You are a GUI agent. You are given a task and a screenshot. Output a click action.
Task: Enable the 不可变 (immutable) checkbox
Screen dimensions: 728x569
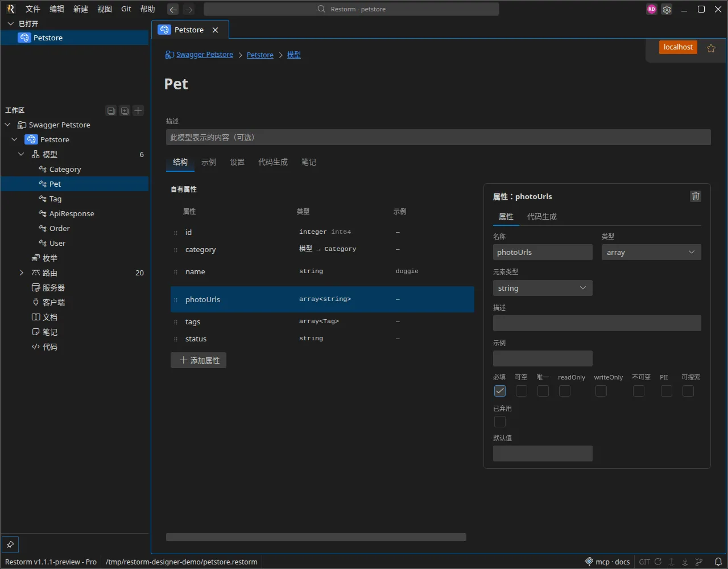pyautogui.click(x=639, y=391)
